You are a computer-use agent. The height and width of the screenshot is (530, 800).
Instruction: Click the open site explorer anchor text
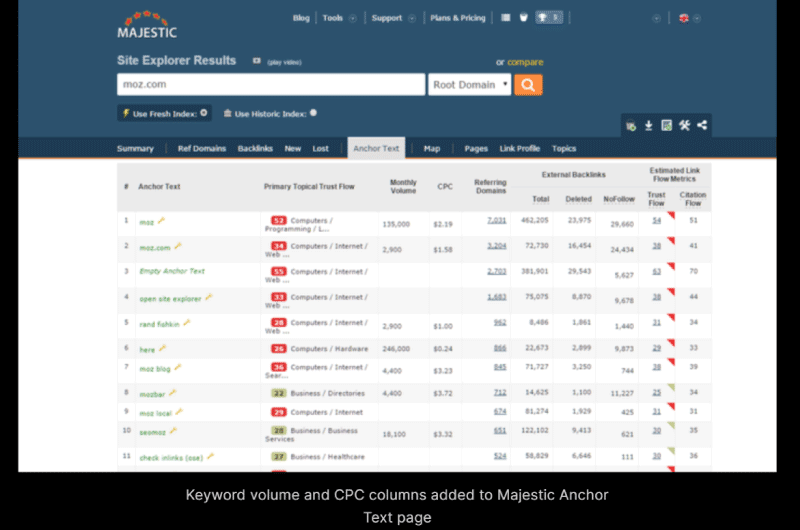170,299
